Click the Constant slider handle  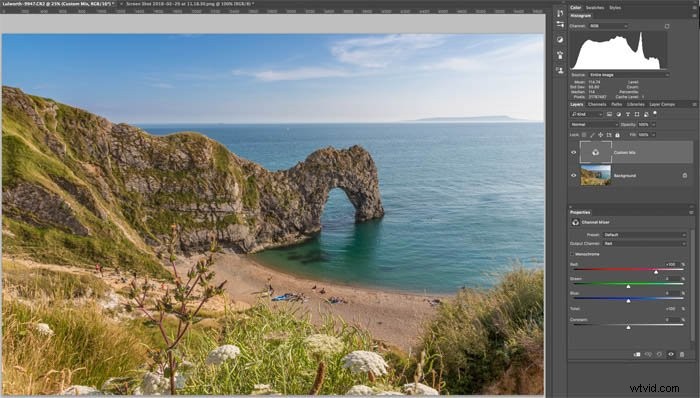(x=628, y=328)
